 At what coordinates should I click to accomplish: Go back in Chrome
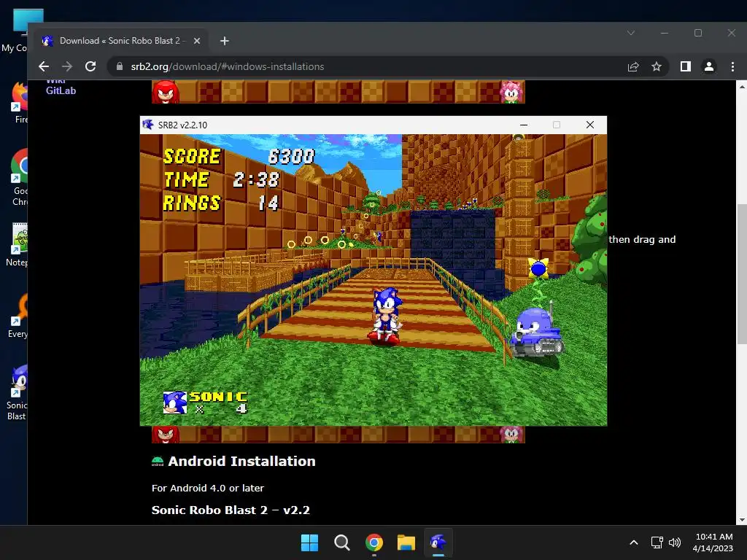pyautogui.click(x=44, y=66)
